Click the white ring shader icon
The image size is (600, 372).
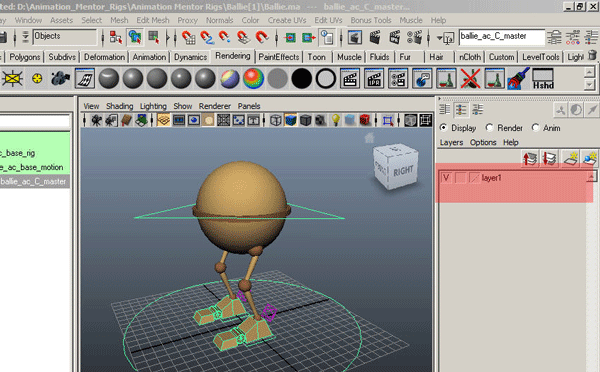tap(326, 78)
